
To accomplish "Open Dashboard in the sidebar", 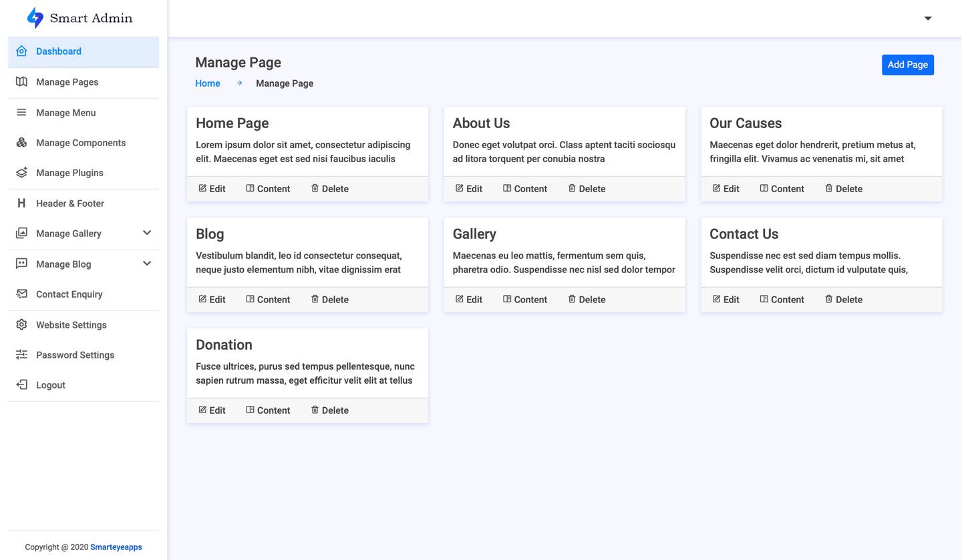I will coord(59,51).
